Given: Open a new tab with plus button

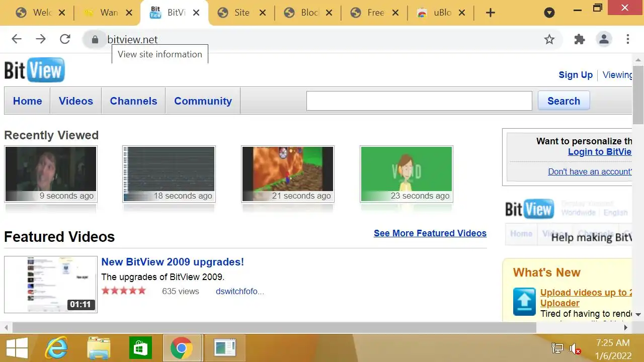Looking at the screenshot, I should point(491,13).
